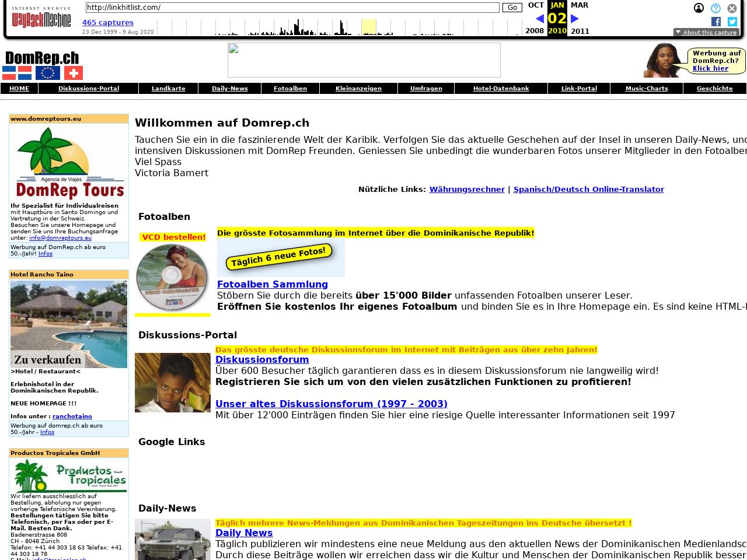This screenshot has height=560, width=747.
Task: Share capture on Twitter
Action: (x=732, y=22)
